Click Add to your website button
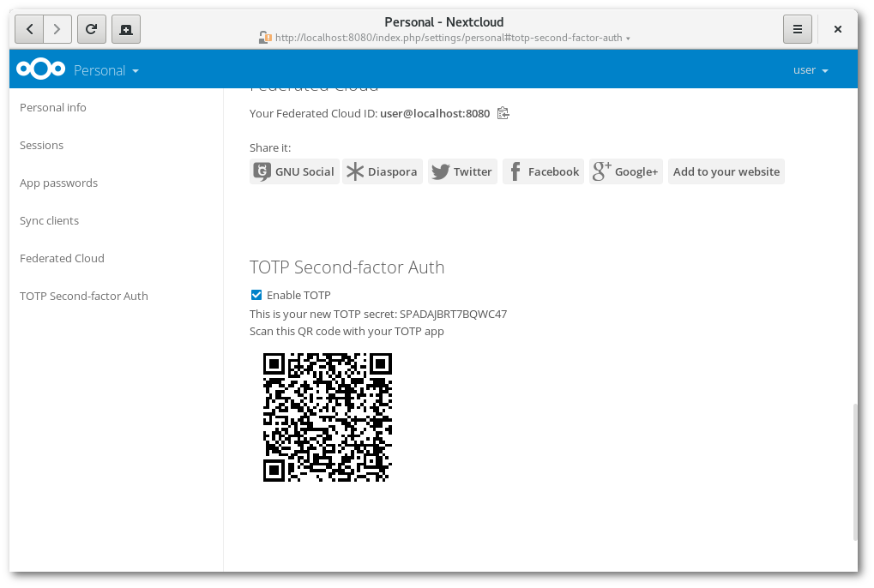Screen dimensions: 874x588 click(726, 171)
